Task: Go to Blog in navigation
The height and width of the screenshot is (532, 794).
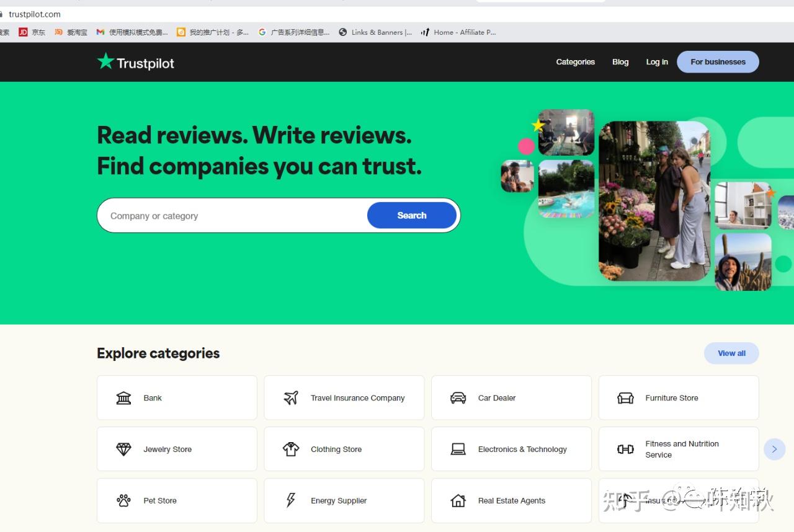Action: 620,62
